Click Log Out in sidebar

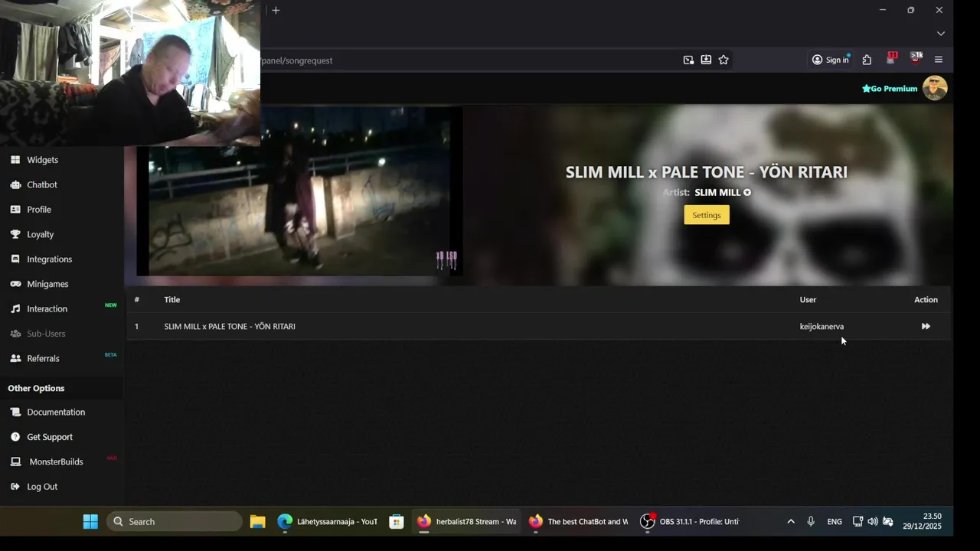coord(42,487)
